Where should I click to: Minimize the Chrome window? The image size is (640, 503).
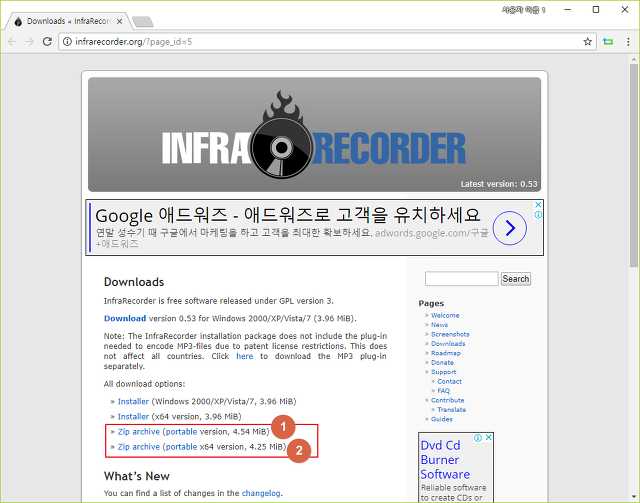click(x=567, y=9)
